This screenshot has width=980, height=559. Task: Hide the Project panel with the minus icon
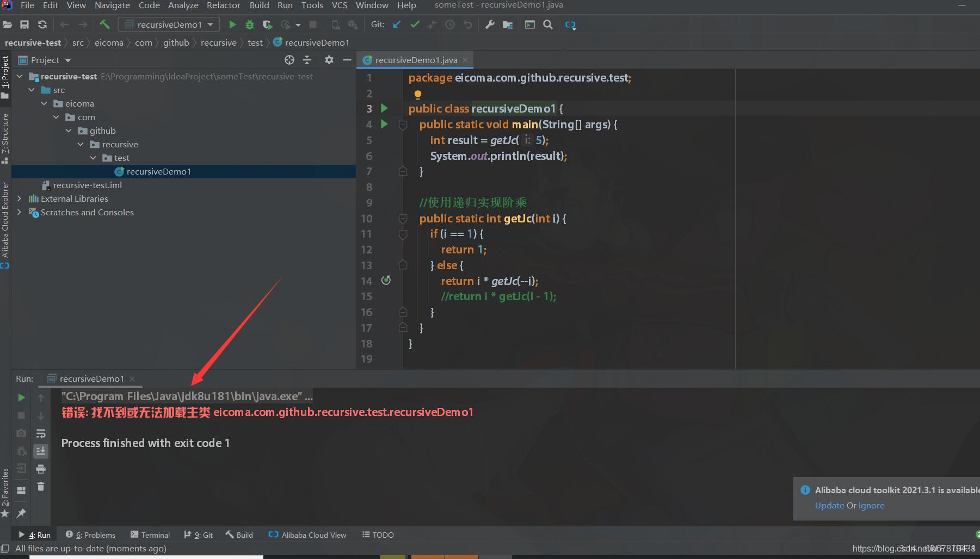pos(347,60)
